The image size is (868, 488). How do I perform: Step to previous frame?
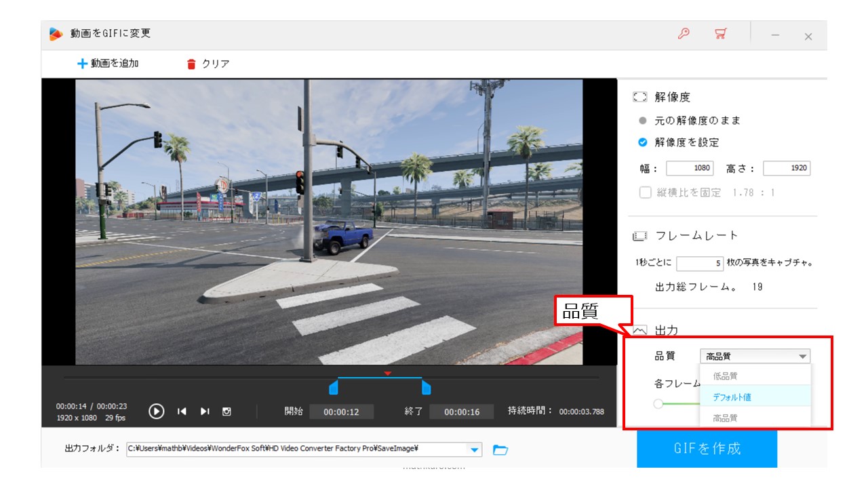click(x=182, y=411)
